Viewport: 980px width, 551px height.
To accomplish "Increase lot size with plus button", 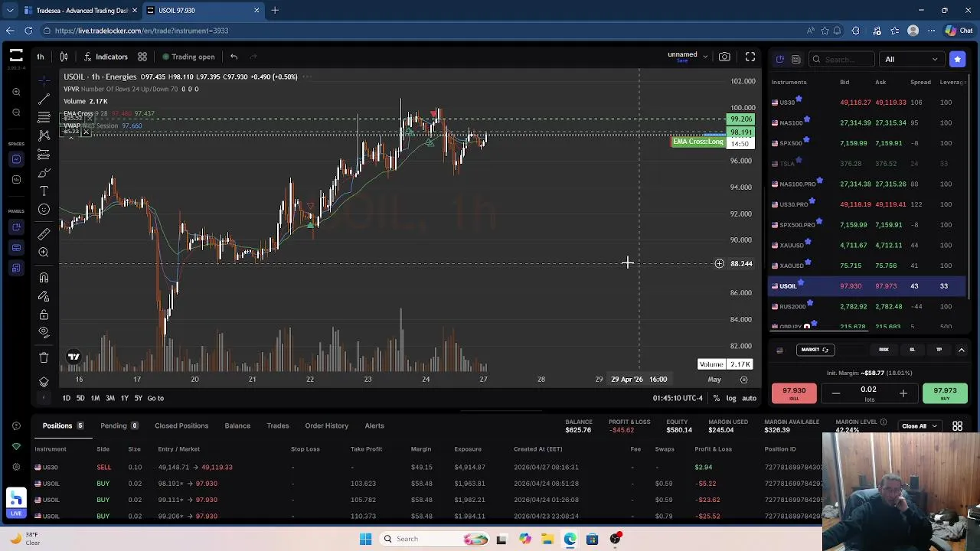I will (903, 393).
